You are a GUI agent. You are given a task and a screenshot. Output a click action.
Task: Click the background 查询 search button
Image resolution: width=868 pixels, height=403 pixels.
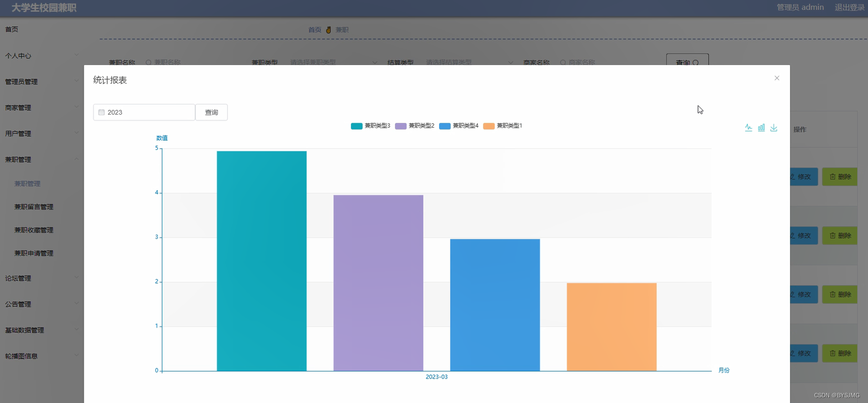click(x=687, y=60)
